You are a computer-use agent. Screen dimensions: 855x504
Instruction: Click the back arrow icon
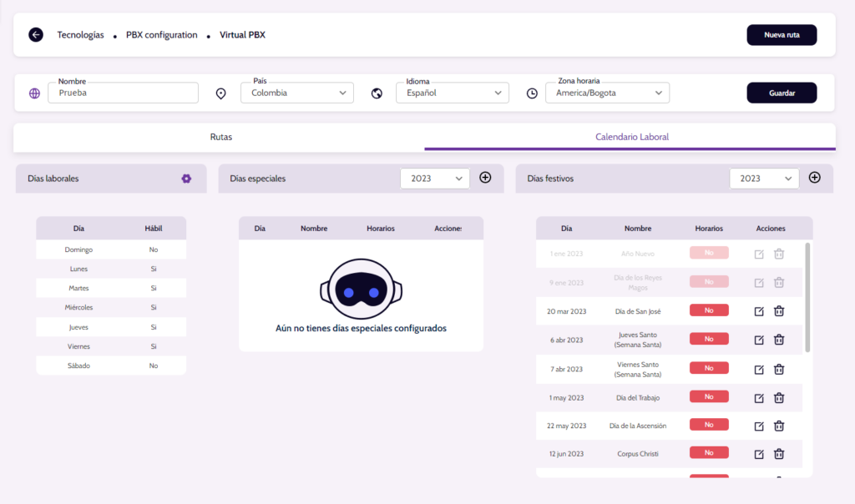coord(35,35)
